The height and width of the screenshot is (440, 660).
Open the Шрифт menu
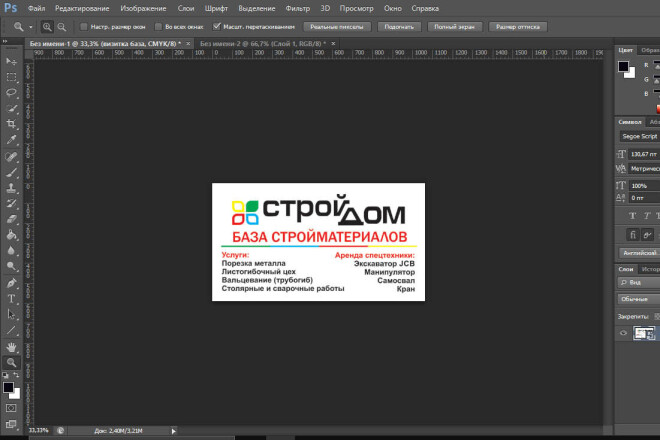(x=216, y=8)
